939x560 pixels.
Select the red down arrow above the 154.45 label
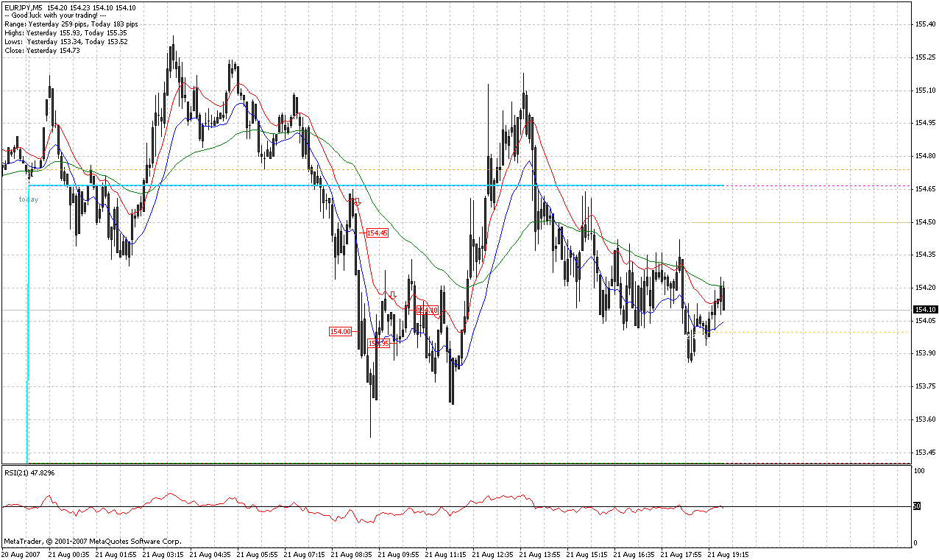coord(358,200)
